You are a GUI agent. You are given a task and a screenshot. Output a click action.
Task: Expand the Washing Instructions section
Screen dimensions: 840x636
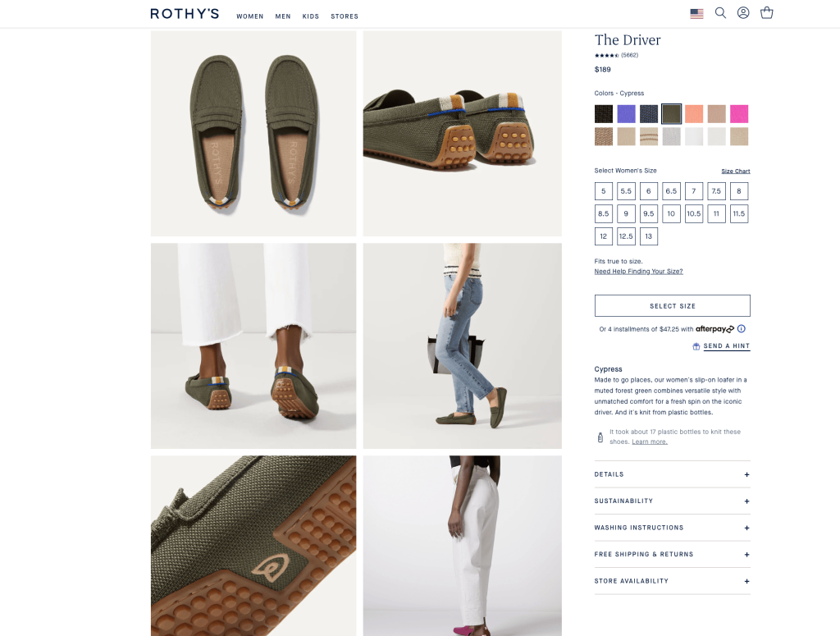point(672,528)
